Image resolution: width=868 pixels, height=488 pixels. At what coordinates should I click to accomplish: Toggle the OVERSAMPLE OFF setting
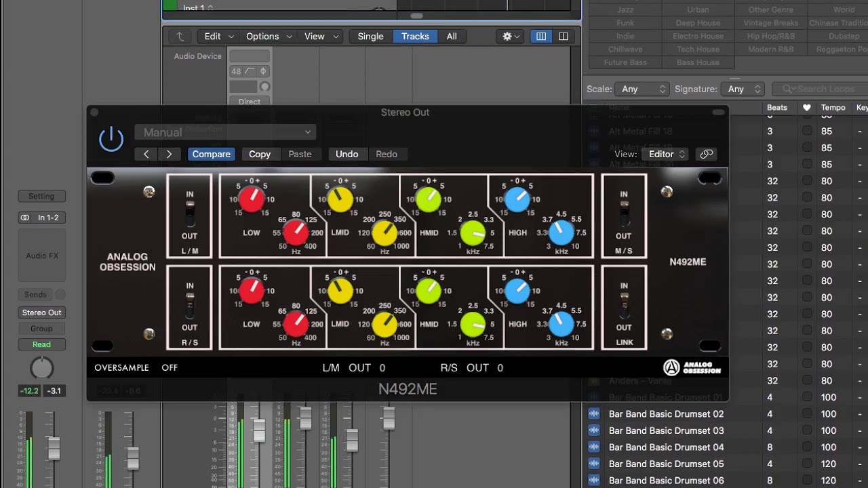pos(170,368)
